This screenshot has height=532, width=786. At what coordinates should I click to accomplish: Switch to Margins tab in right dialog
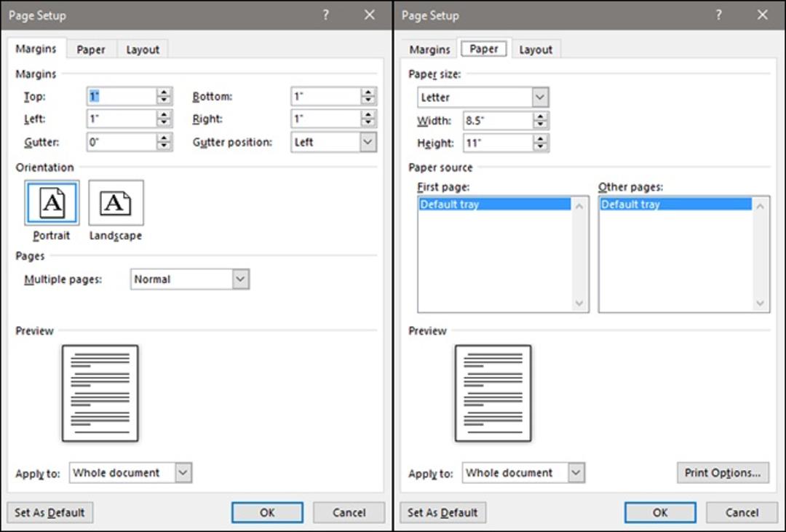[429, 49]
